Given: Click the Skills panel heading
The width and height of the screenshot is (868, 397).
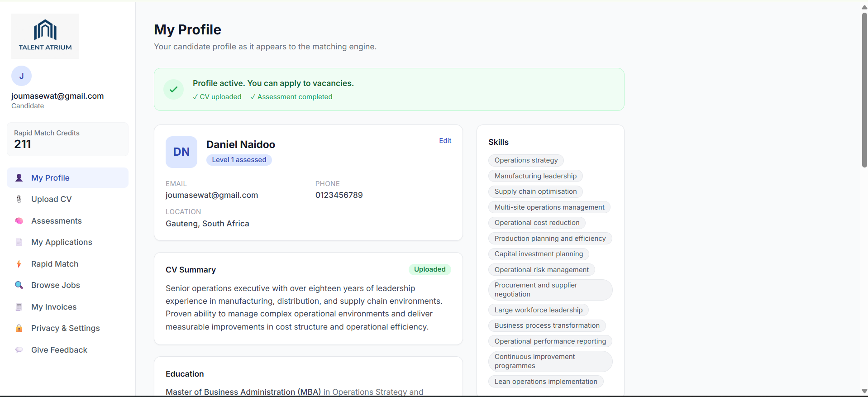Looking at the screenshot, I should pos(498,142).
